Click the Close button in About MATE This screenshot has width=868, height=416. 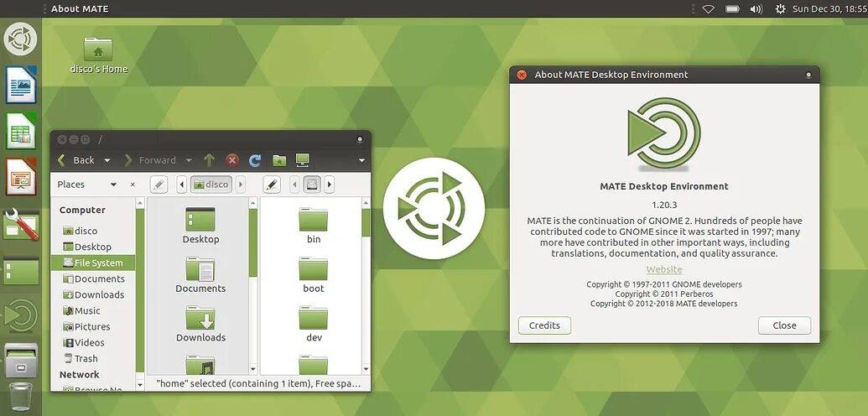coord(784,325)
